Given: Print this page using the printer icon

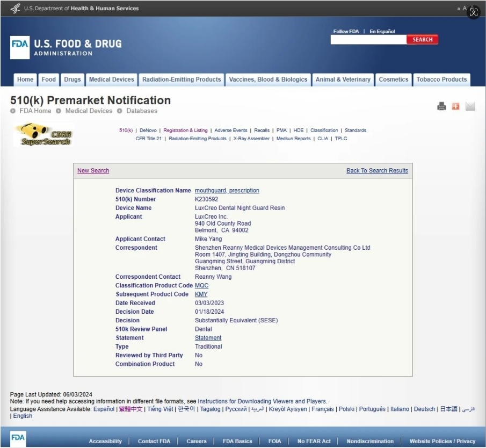Looking at the screenshot, I should tap(441, 106).
